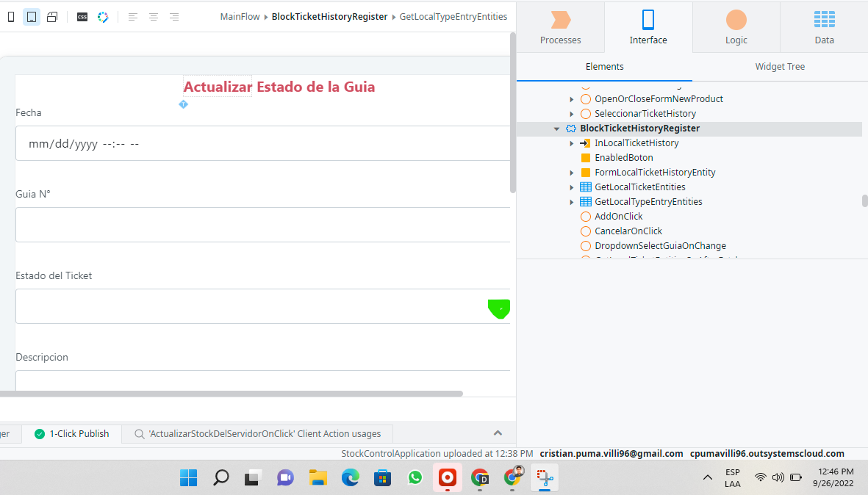
Task: Switch to the Data panel
Action: click(x=824, y=27)
